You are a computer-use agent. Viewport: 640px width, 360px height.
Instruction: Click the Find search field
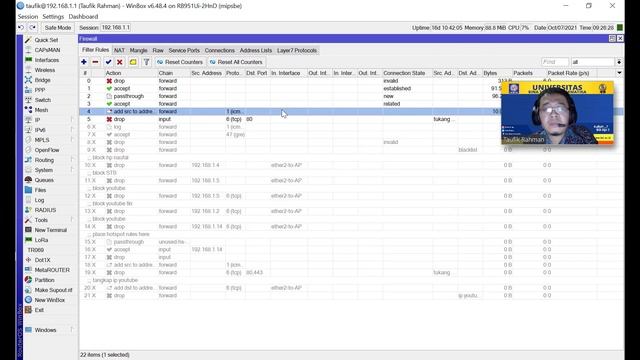555,62
